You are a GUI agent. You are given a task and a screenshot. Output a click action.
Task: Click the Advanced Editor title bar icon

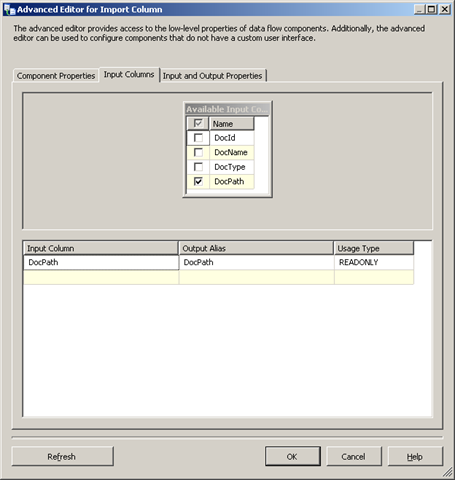(9, 10)
